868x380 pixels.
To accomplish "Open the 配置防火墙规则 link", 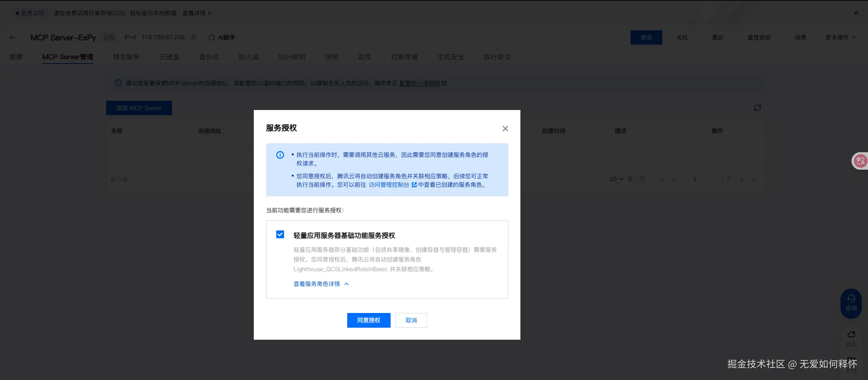I will pos(423,83).
